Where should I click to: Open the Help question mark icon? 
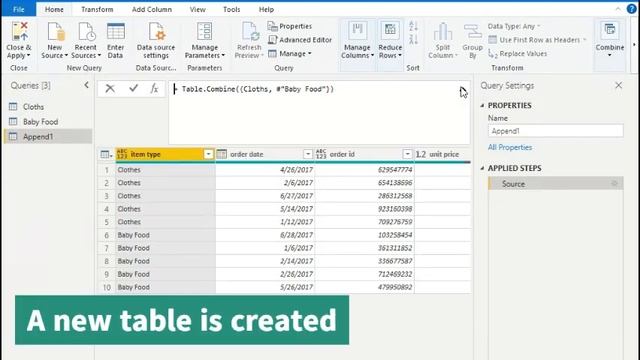click(x=631, y=9)
